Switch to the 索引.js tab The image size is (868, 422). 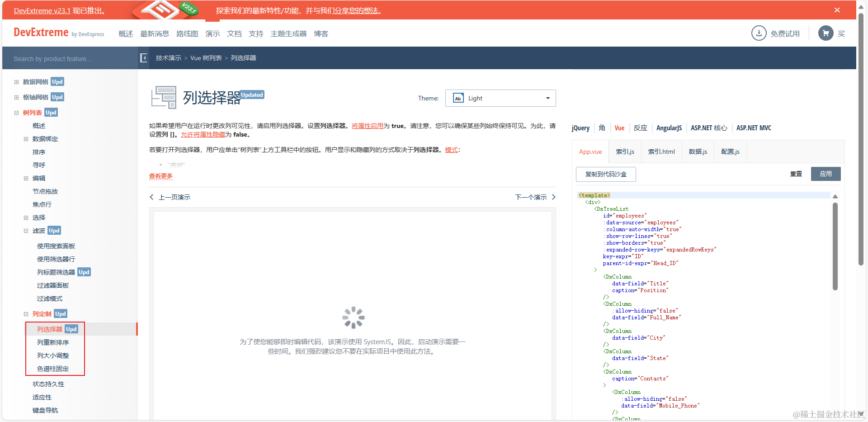tap(625, 152)
